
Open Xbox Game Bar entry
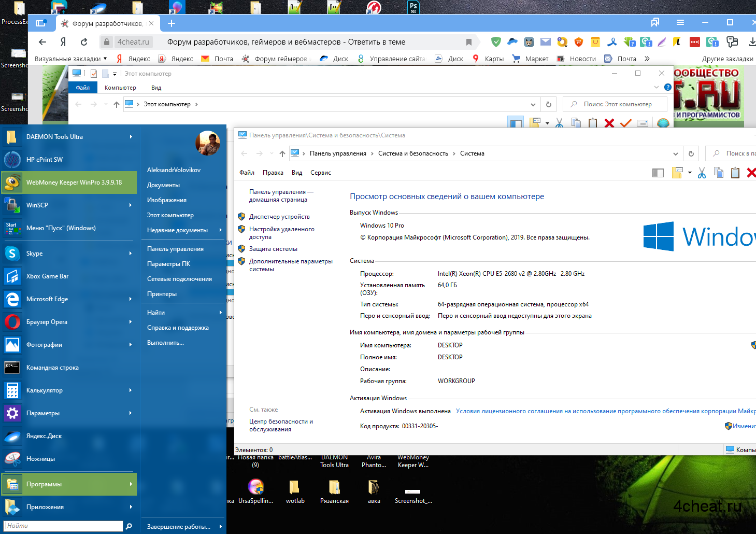[x=69, y=276]
